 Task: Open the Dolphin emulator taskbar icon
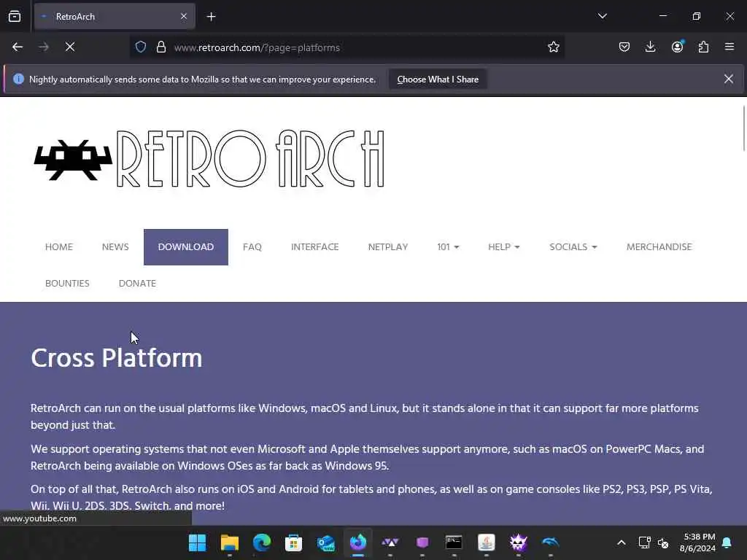pyautogui.click(x=550, y=542)
